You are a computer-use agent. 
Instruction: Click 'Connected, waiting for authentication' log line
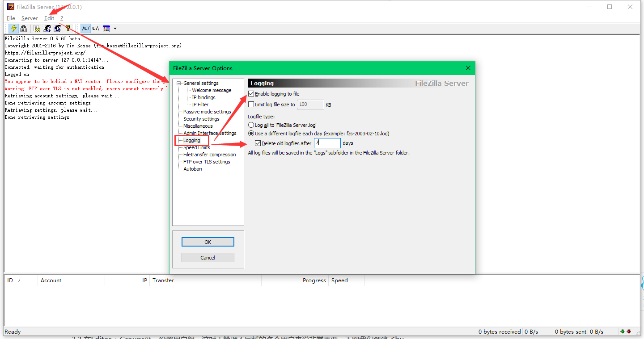[x=55, y=67]
